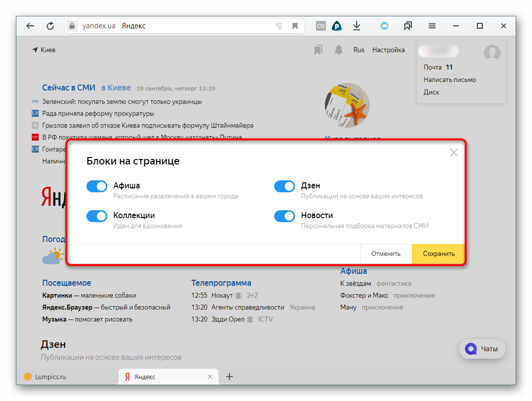Open a new tab with plus button

point(229,377)
